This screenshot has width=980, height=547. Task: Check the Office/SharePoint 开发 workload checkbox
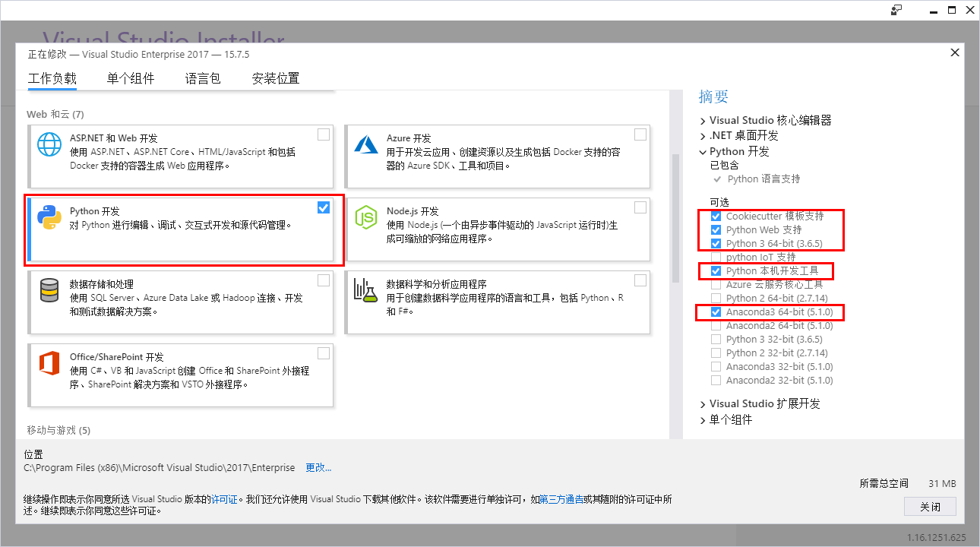[x=324, y=353]
